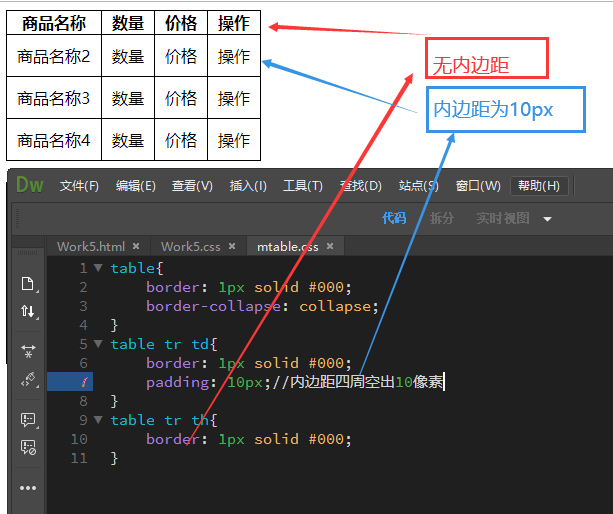
Task: Open the 查找(D) menu
Action: (360, 186)
